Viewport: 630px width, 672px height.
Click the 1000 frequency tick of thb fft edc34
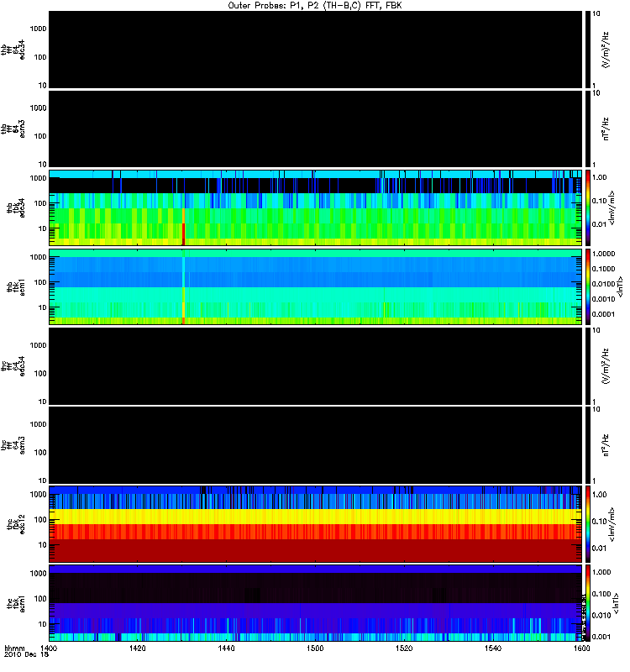[38, 29]
